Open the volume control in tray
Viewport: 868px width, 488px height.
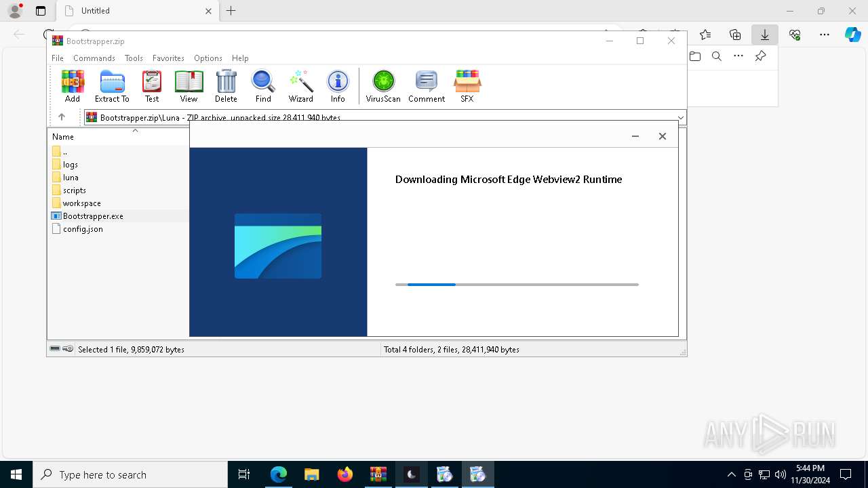(x=781, y=474)
